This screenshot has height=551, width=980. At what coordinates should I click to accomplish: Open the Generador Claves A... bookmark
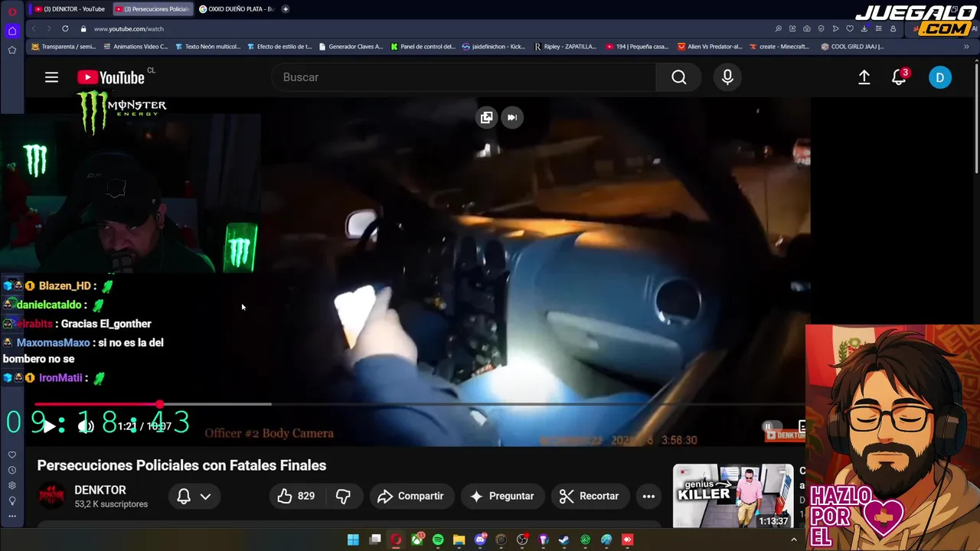pyautogui.click(x=351, y=46)
